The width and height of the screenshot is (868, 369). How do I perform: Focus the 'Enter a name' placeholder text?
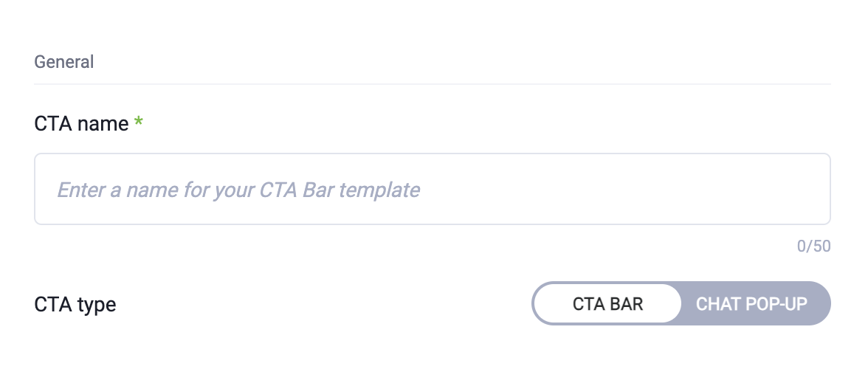click(238, 190)
